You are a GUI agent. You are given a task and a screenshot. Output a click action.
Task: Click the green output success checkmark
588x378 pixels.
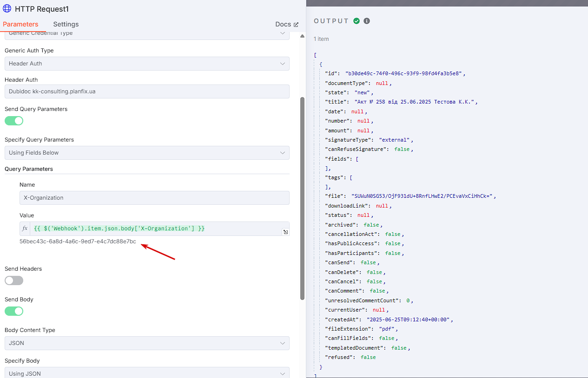pos(357,21)
